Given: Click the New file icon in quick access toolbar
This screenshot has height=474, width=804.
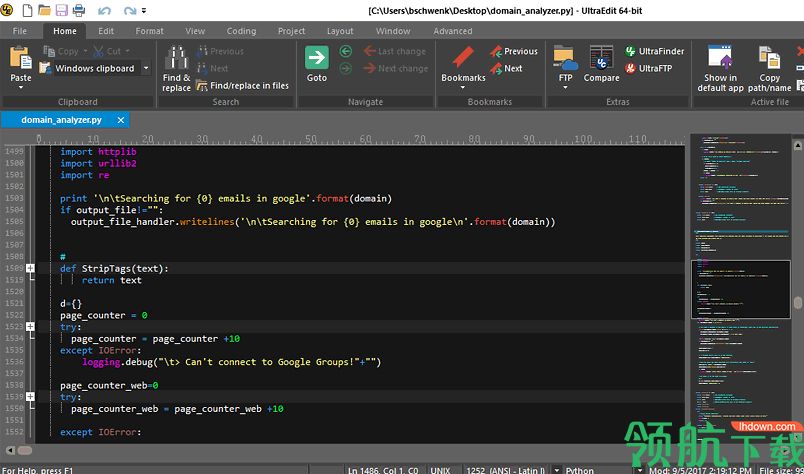Looking at the screenshot, I should (x=27, y=10).
